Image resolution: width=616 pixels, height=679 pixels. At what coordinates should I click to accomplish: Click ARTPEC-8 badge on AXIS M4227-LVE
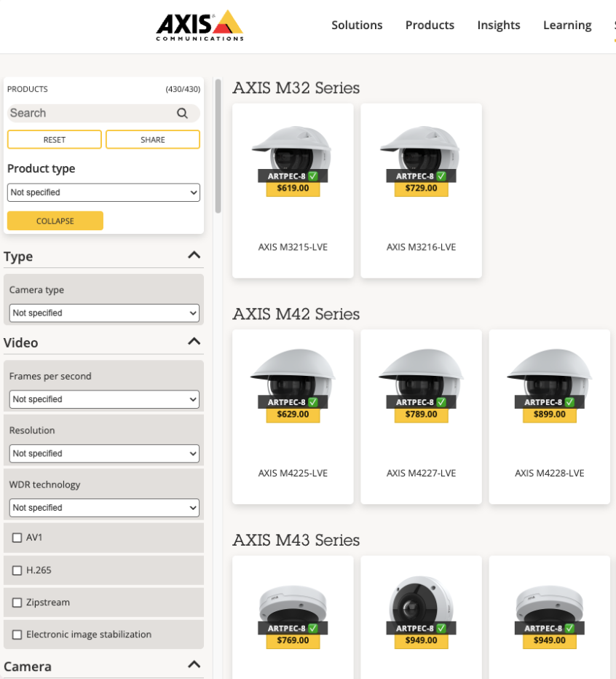point(421,402)
